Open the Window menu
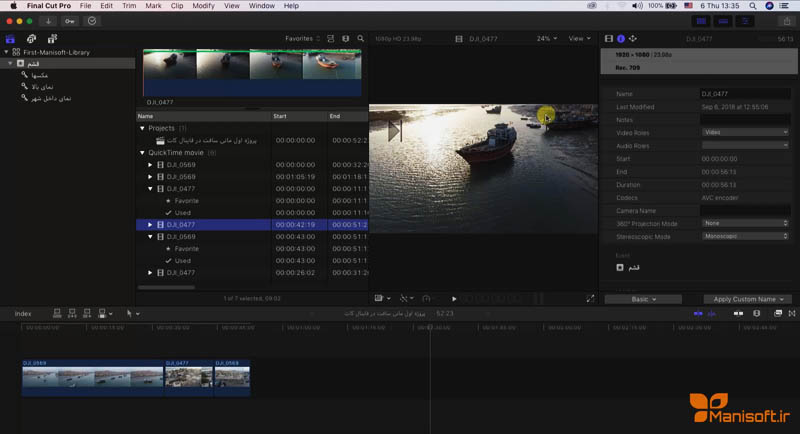The width and height of the screenshot is (800, 434). click(x=262, y=6)
